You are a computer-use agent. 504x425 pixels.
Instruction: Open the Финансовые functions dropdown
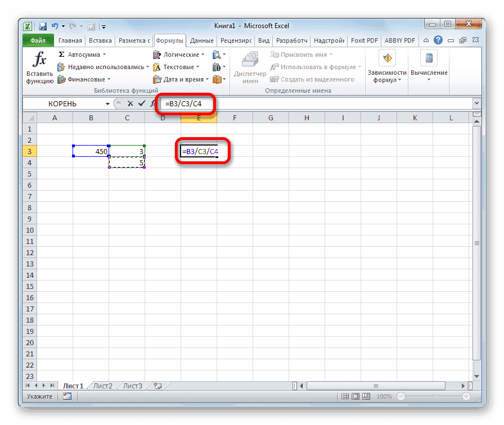click(x=107, y=79)
